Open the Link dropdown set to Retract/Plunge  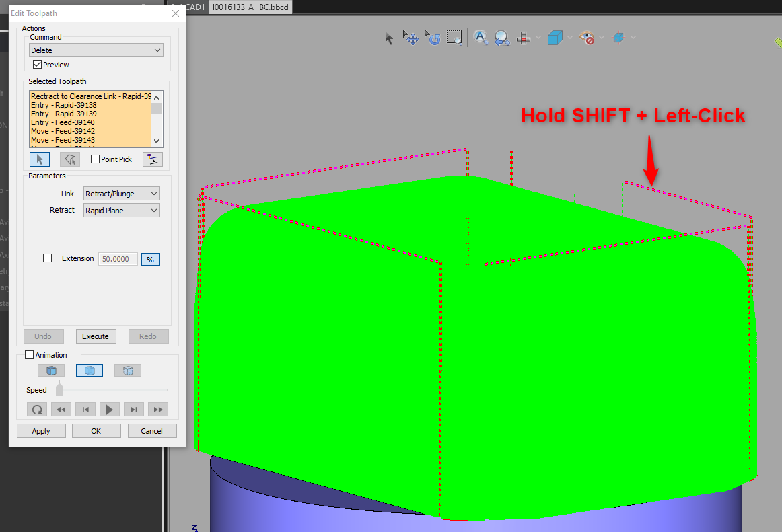(x=121, y=193)
